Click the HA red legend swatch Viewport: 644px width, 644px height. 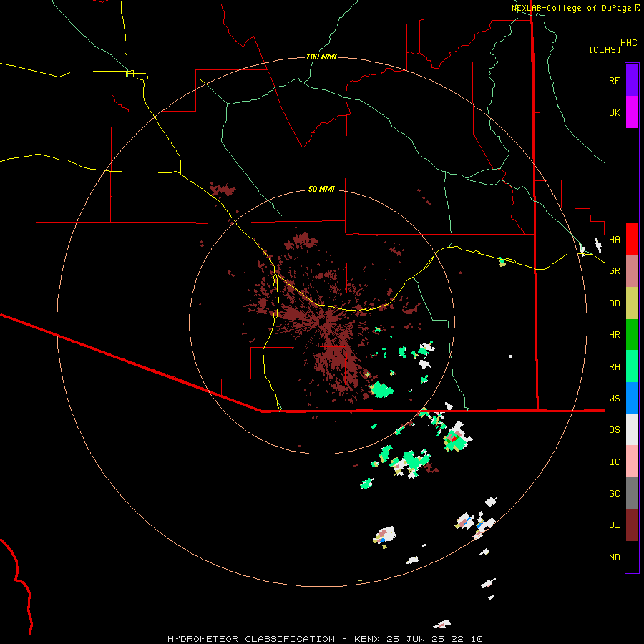click(632, 239)
